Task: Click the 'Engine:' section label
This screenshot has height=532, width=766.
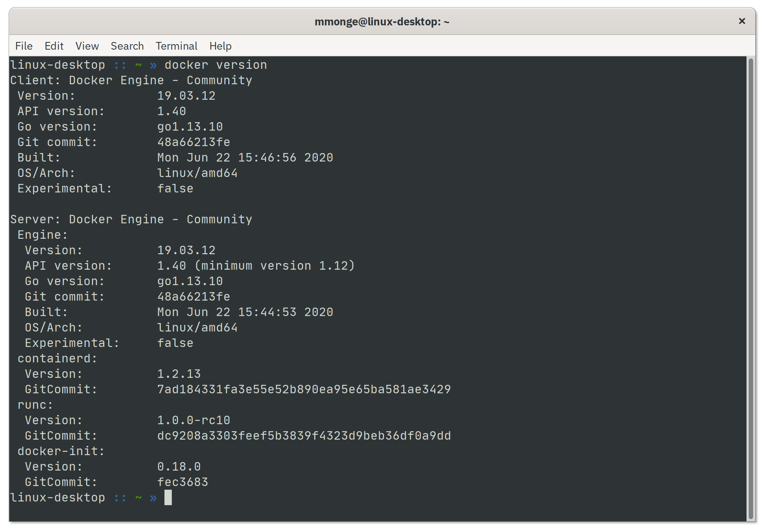Action: click(43, 235)
